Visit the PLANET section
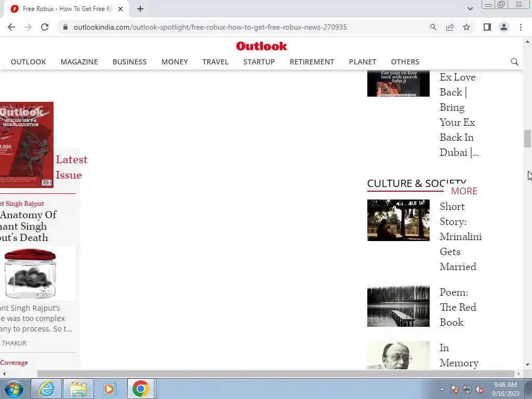 coord(362,62)
